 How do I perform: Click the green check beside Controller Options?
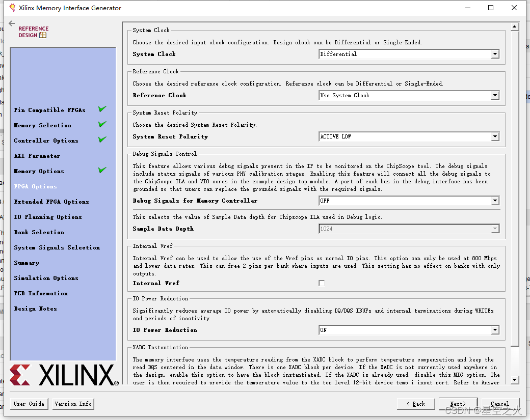click(102, 139)
